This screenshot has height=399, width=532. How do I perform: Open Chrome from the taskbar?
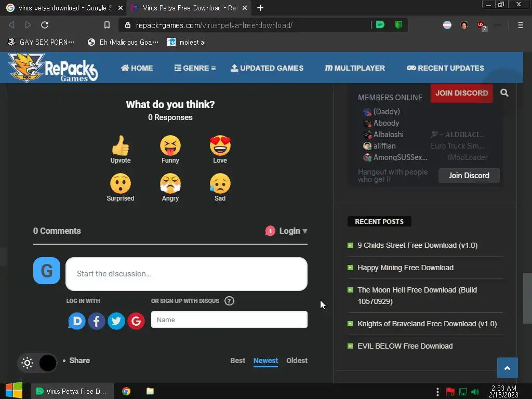(x=126, y=391)
